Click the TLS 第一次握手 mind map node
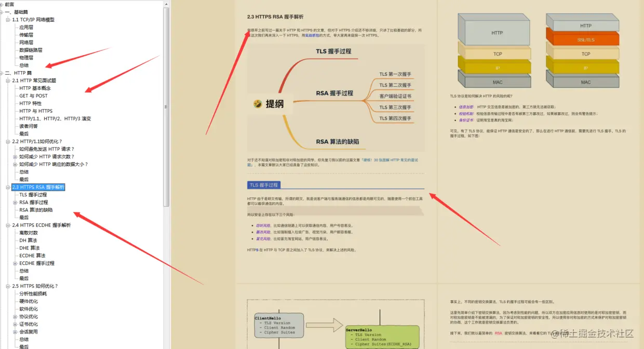 (x=395, y=74)
